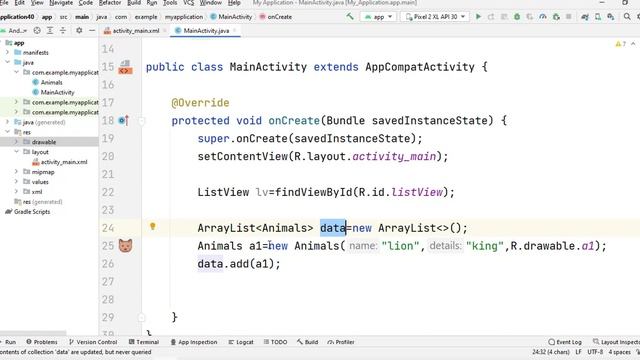Click 4 spaces indent in status bar
The height and width of the screenshot is (360, 640).
pos(620,352)
